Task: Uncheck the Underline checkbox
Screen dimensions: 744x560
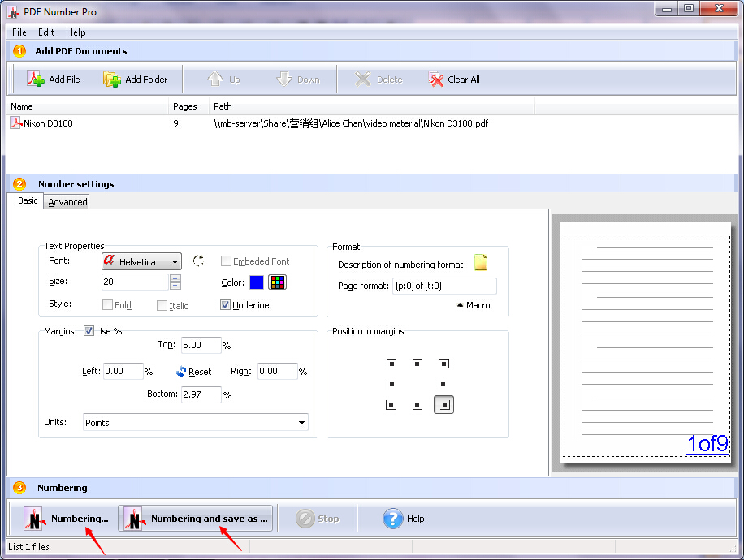Action: point(225,305)
